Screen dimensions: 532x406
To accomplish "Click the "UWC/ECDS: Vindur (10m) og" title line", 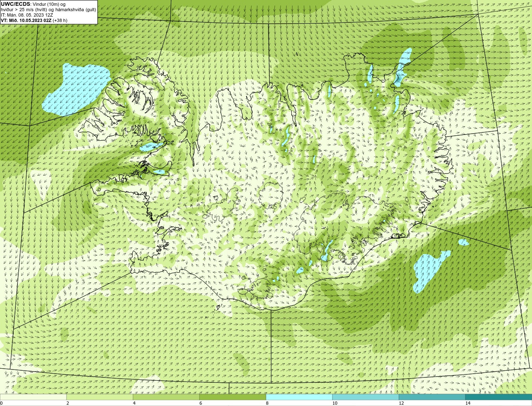I will point(33,4).
